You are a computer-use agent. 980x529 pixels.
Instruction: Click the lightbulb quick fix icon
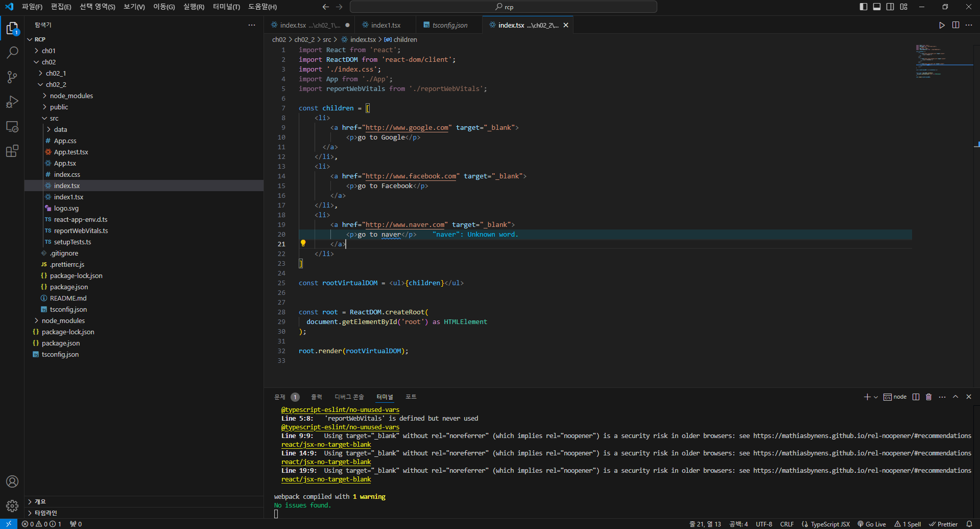(303, 243)
